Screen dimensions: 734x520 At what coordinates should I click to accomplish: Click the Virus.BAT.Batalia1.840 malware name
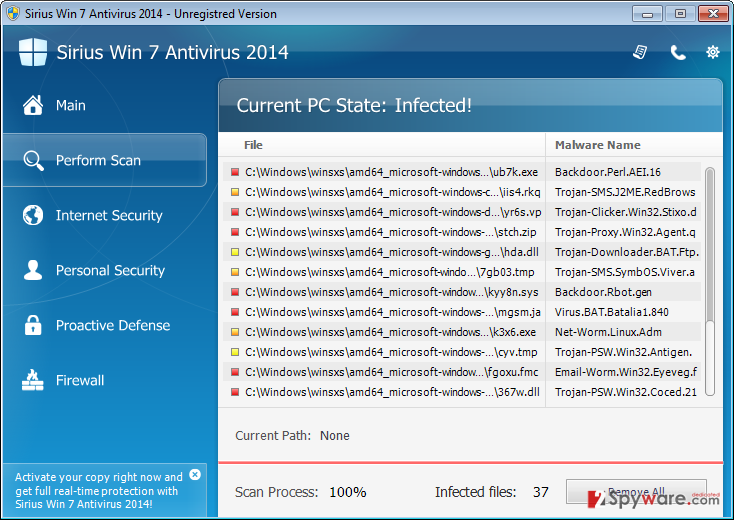611,312
